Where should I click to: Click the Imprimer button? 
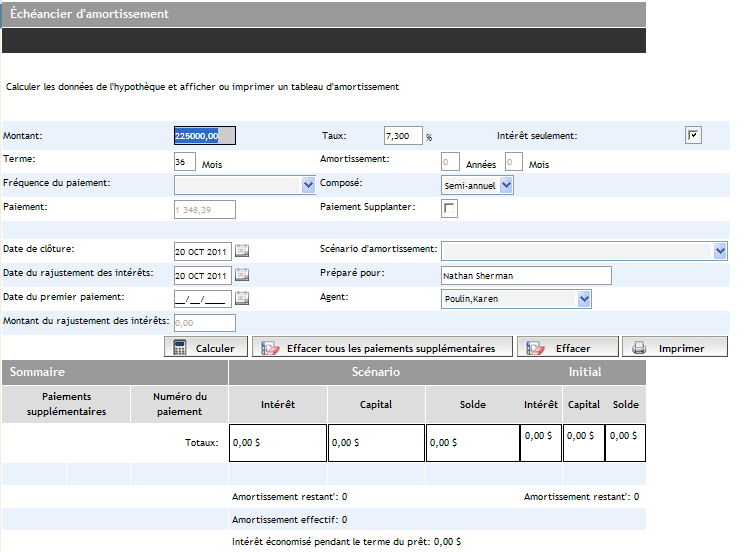coord(675,347)
